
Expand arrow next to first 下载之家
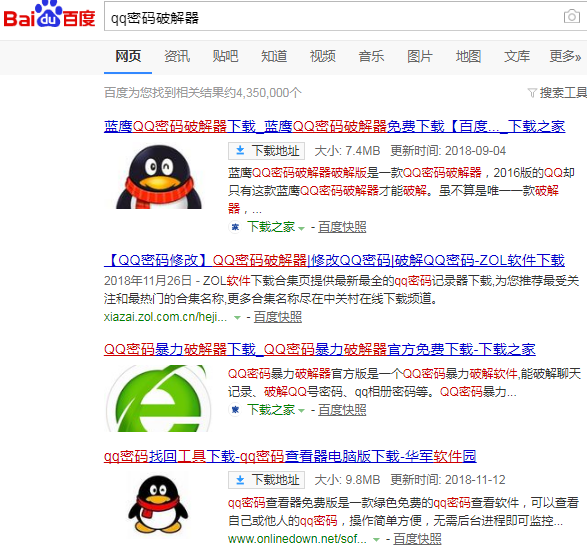(x=301, y=228)
